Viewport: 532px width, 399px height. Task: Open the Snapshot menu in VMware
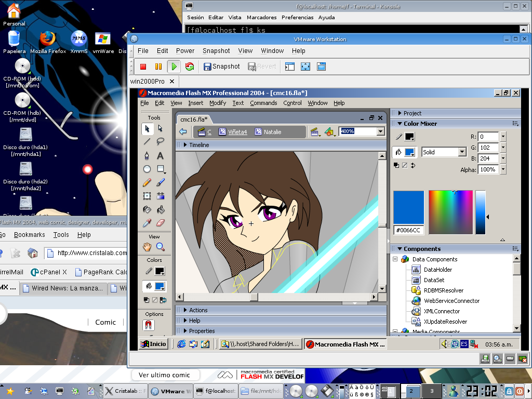tap(216, 51)
